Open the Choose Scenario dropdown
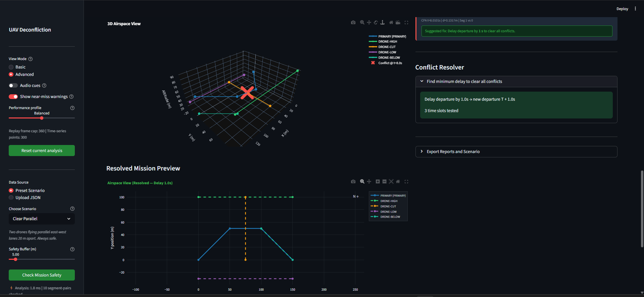The height and width of the screenshot is (297, 644). coord(42,219)
